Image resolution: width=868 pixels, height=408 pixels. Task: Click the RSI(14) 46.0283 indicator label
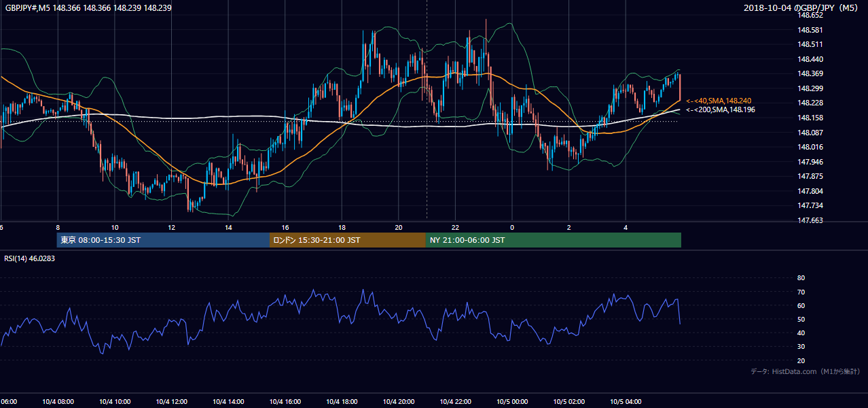point(30,258)
